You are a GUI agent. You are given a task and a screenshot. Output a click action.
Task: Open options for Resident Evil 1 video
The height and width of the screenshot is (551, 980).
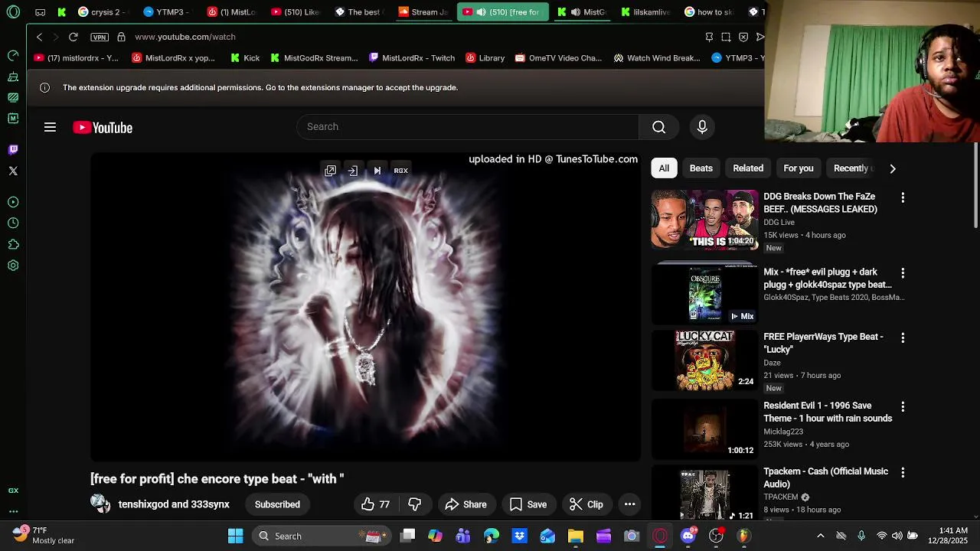click(x=903, y=407)
